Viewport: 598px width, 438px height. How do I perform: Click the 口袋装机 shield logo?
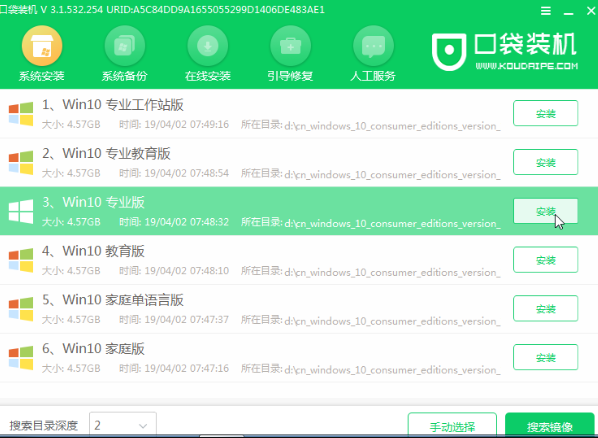[x=449, y=52]
